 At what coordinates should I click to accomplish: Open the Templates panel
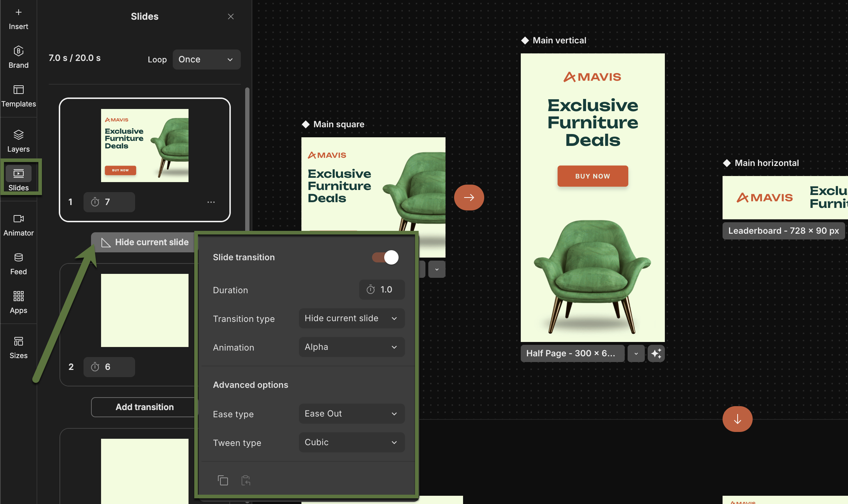pyautogui.click(x=18, y=96)
